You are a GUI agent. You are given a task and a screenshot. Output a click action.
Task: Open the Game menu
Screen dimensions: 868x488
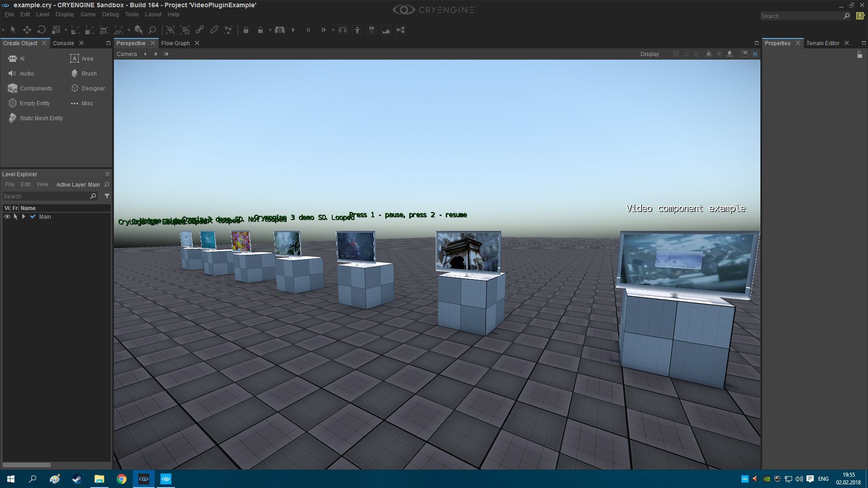coord(88,14)
